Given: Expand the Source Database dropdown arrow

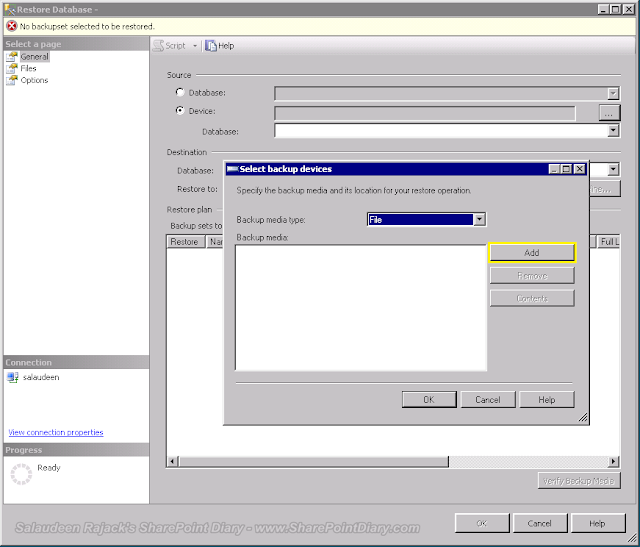Looking at the screenshot, I should click(613, 93).
